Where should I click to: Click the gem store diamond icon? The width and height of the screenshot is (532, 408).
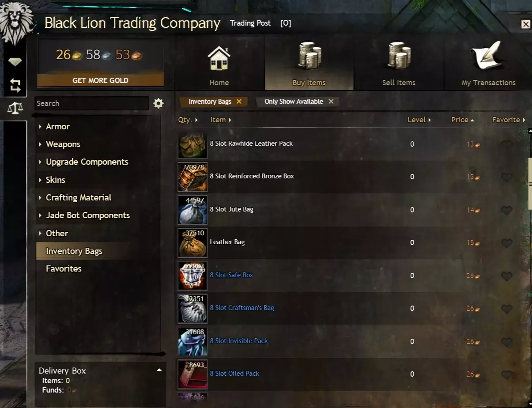click(15, 62)
